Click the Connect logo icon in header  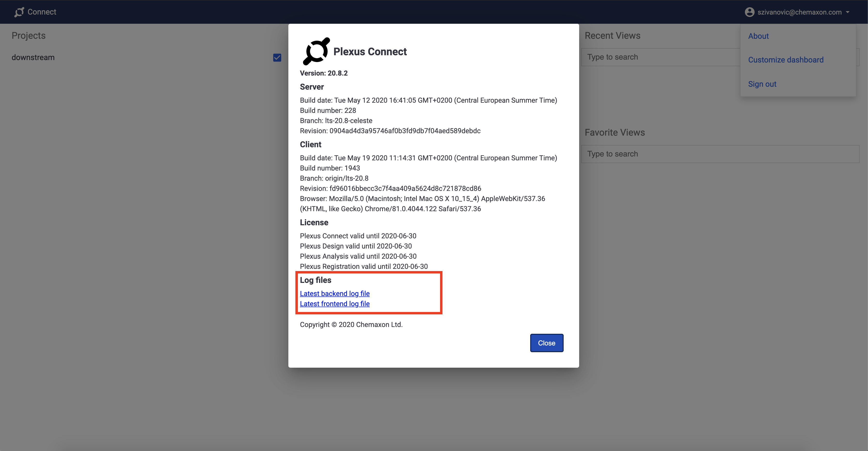click(x=19, y=12)
